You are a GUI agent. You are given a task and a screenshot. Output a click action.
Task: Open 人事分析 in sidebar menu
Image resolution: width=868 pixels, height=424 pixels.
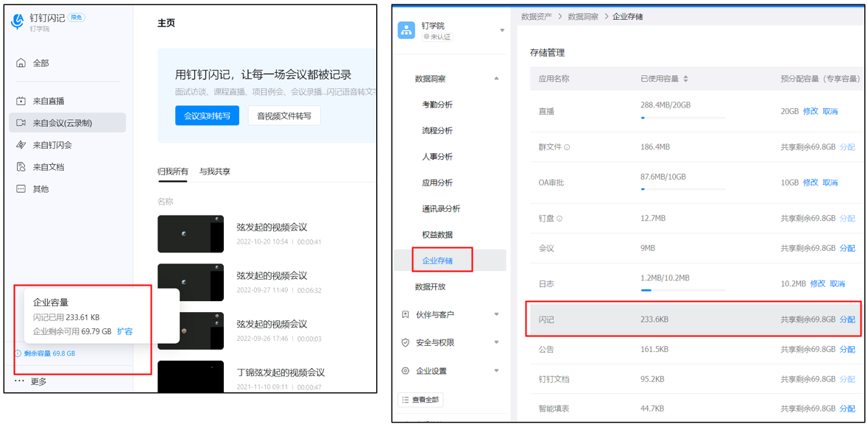[437, 157]
